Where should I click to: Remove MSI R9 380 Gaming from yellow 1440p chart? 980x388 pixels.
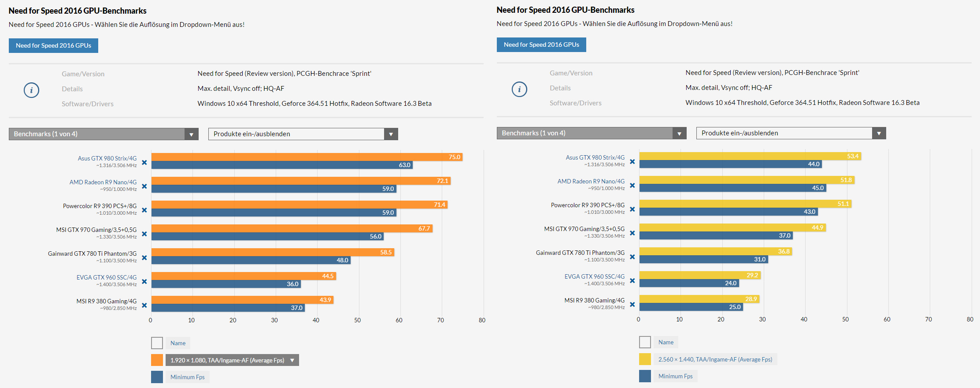point(632,304)
